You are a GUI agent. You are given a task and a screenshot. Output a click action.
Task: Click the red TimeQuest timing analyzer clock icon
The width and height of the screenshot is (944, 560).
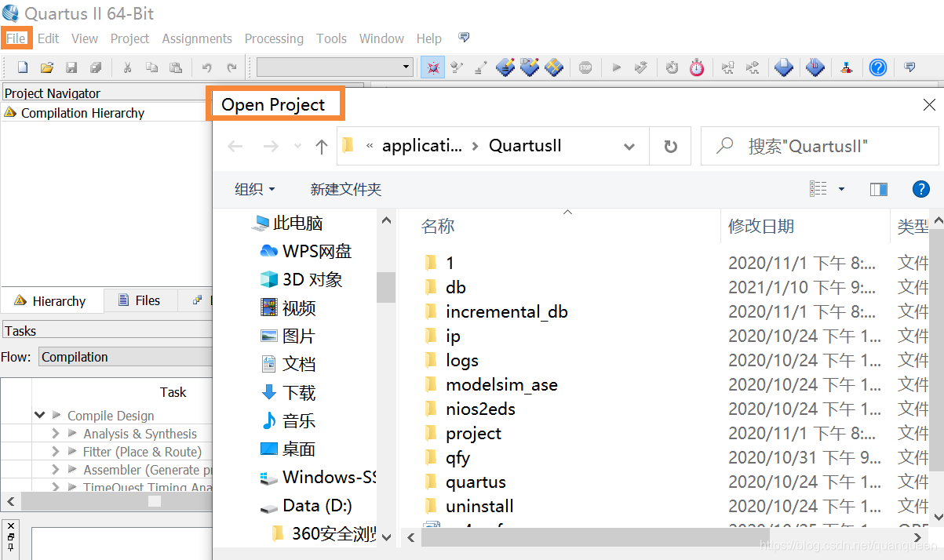697,67
